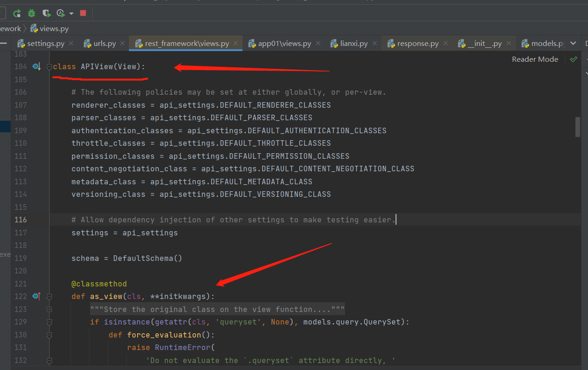Viewport: 588px width, 370px height.
Task: Click the overriding-method gutter icon on line 122
Action: pyautogui.click(x=36, y=296)
